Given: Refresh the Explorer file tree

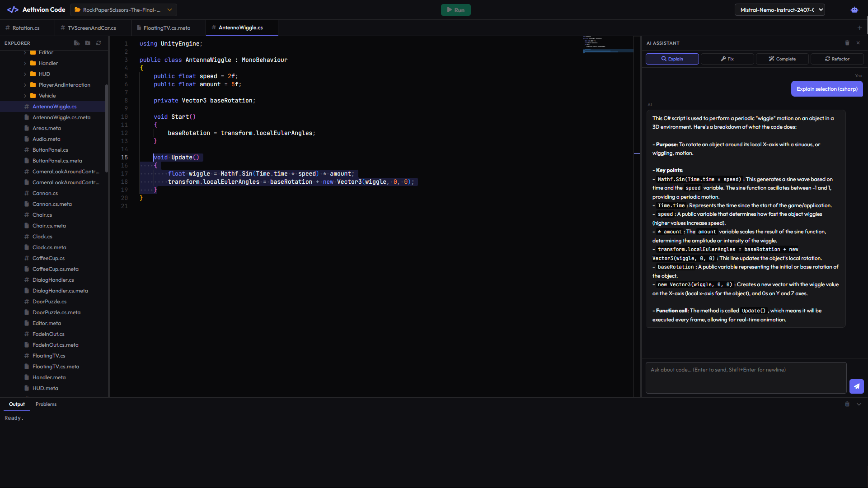Looking at the screenshot, I should tap(99, 43).
